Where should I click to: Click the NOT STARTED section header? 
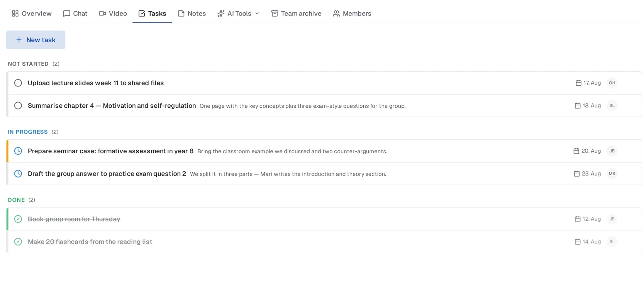click(x=28, y=64)
